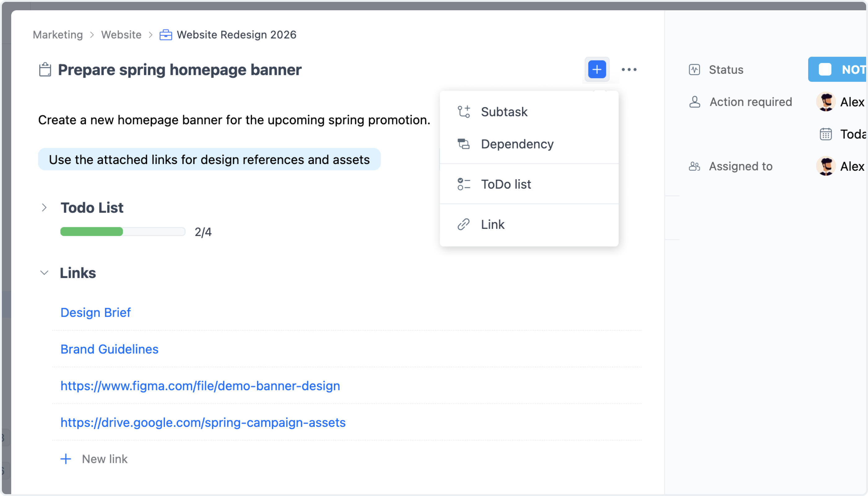Toggle the checkbox inside the status badge

tap(826, 69)
